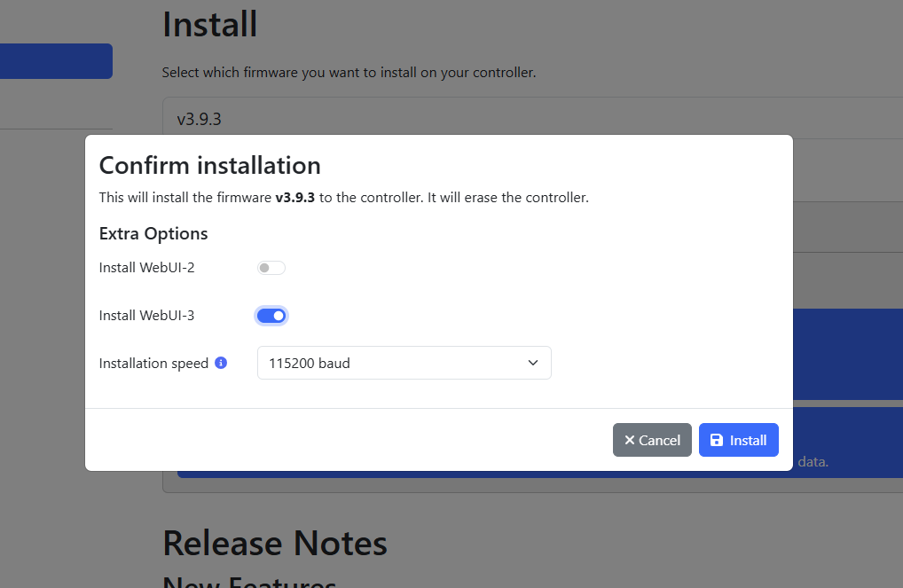Screen dimensions: 903x588
Task: Click the Extra Options heading
Action: tap(153, 234)
